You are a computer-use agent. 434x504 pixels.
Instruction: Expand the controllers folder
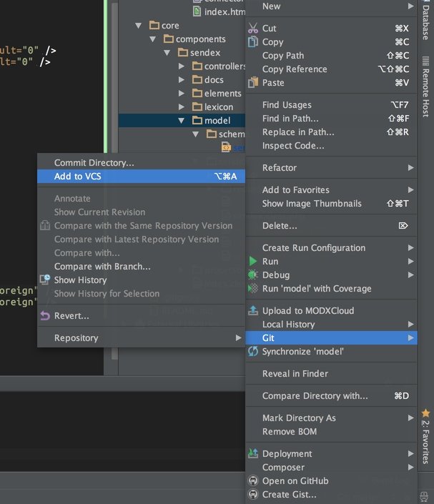(182, 66)
